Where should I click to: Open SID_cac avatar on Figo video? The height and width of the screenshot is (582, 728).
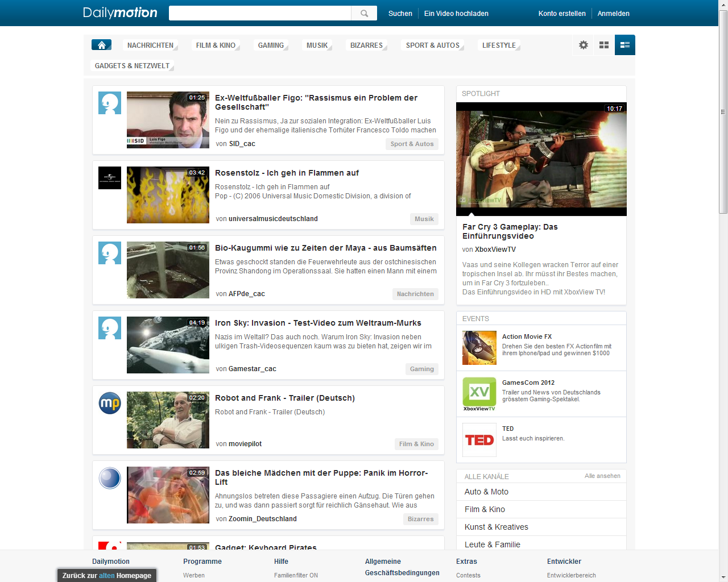[x=110, y=103]
